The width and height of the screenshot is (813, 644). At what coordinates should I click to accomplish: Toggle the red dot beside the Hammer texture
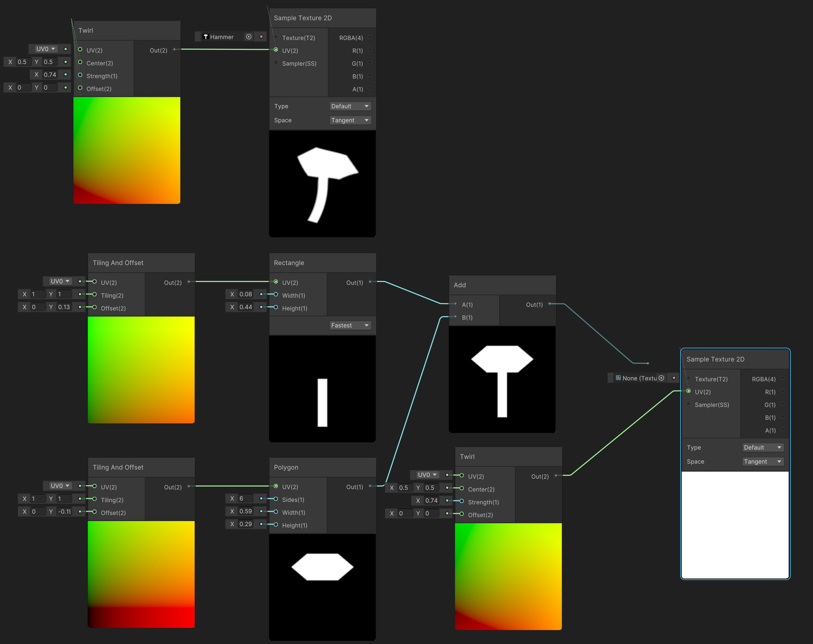coord(261,37)
